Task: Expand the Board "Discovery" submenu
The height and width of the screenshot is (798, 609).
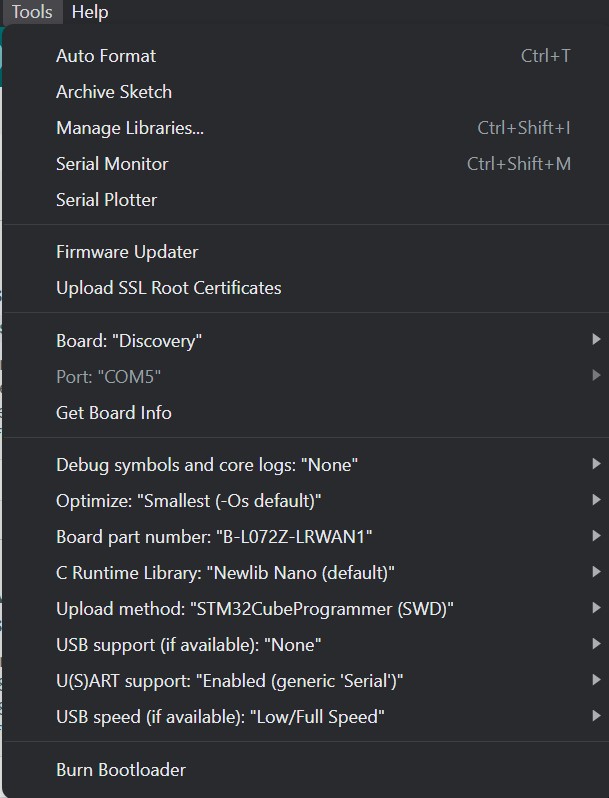Action: click(129, 341)
